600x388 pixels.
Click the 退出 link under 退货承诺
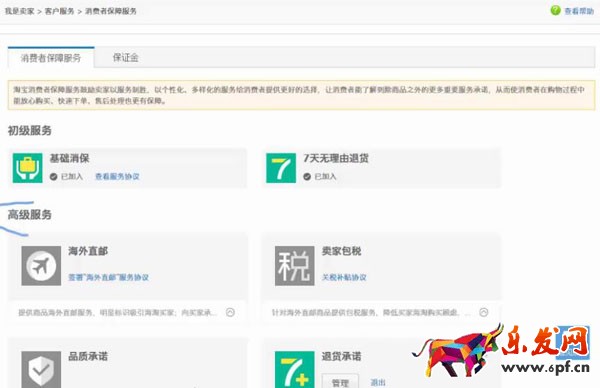(x=378, y=382)
